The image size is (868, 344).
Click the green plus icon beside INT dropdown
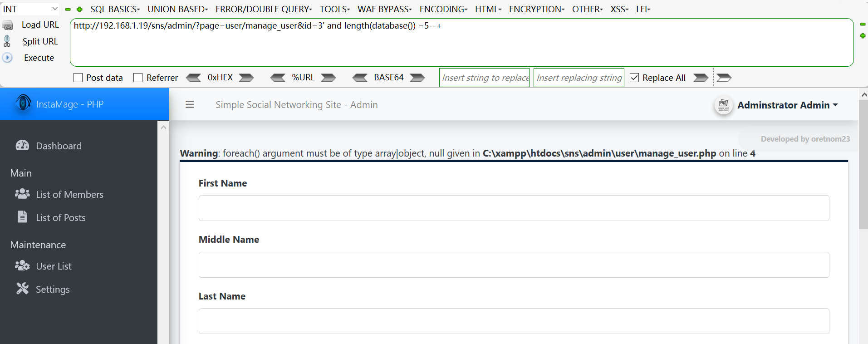(x=79, y=9)
